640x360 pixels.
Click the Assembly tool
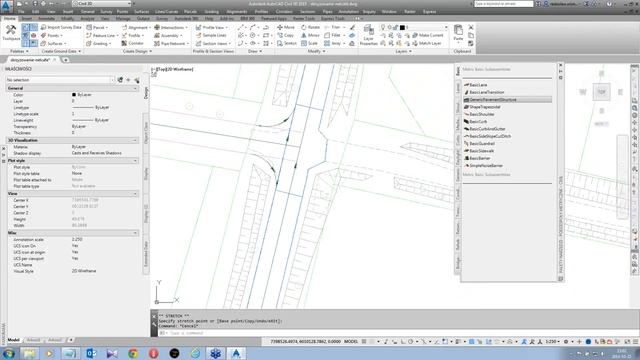click(x=168, y=36)
